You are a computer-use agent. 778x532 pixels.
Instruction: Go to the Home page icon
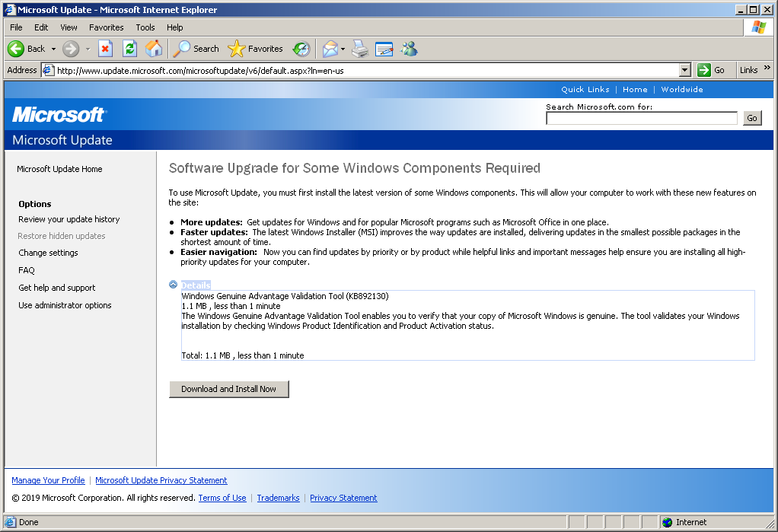(154, 49)
